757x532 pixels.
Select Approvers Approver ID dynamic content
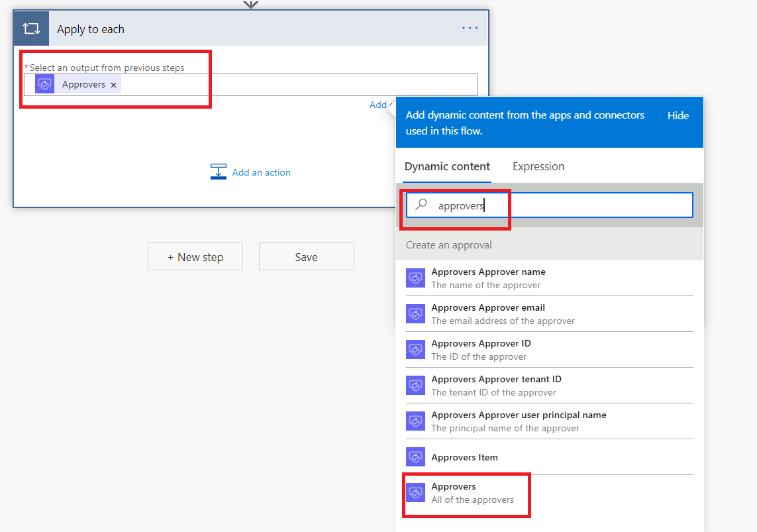[481, 349]
